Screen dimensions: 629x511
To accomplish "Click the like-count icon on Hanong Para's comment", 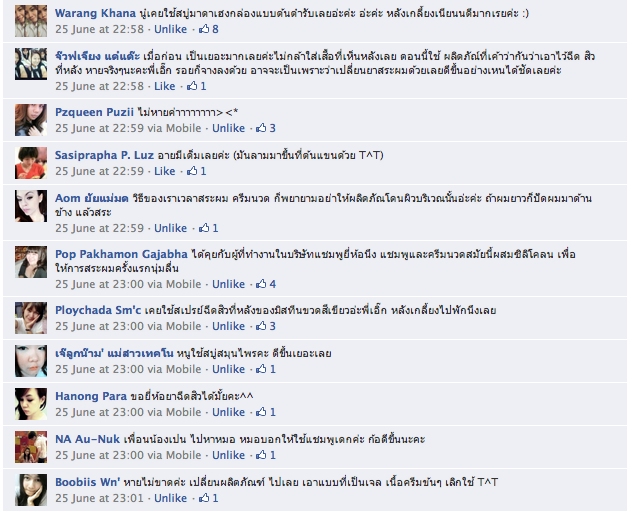I will click(261, 412).
